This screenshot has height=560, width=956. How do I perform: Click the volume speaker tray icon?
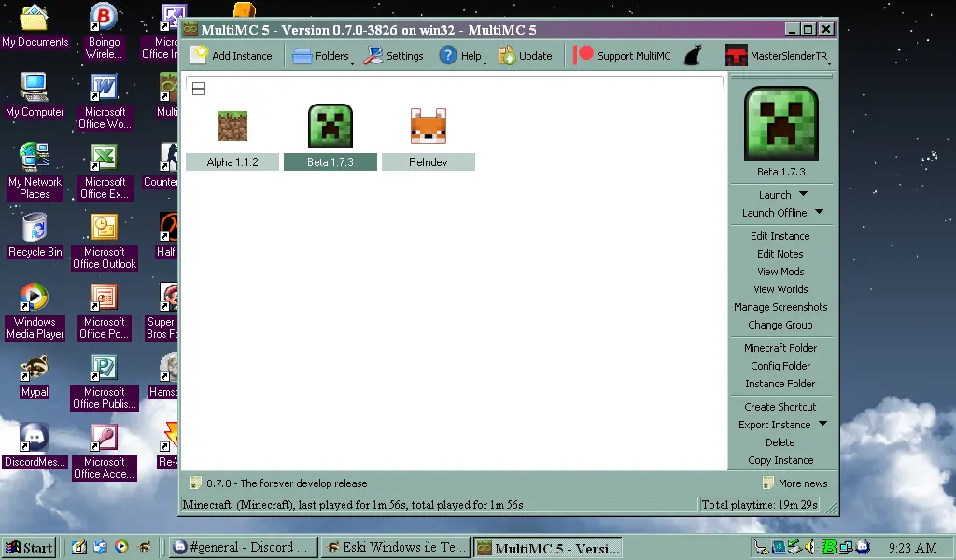point(810,547)
